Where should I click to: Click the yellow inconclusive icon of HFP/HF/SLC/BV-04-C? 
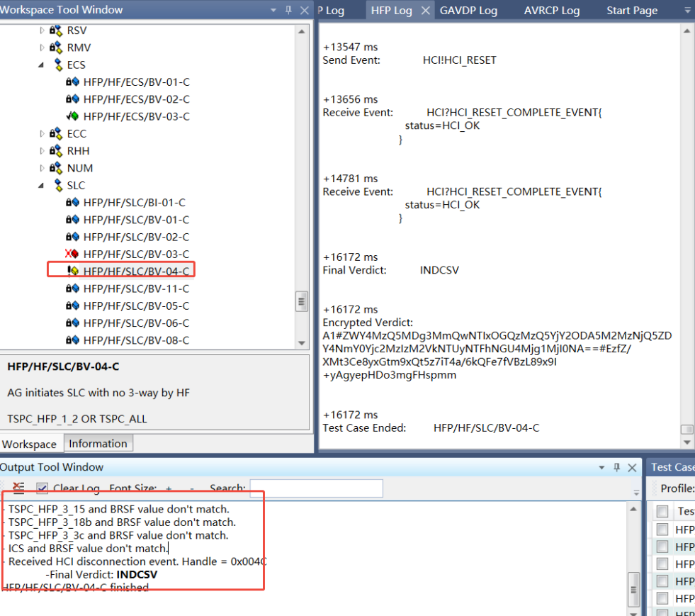73,271
